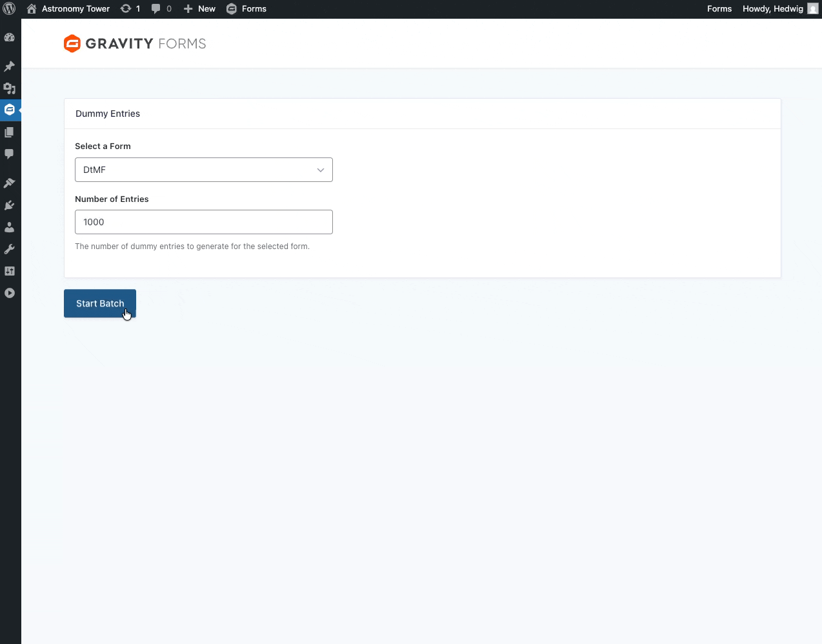Open the Select a Form dropdown
The width and height of the screenshot is (822, 644).
(204, 170)
